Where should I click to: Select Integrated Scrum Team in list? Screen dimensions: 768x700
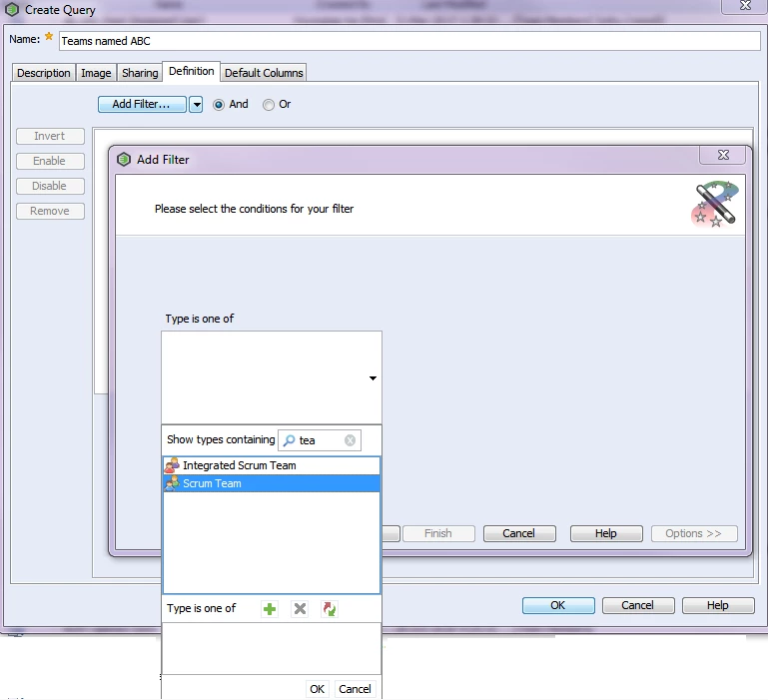point(272,465)
